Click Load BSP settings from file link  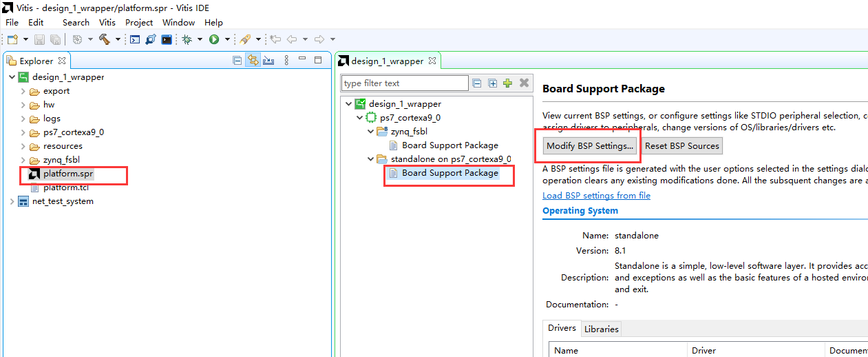pyautogui.click(x=596, y=196)
